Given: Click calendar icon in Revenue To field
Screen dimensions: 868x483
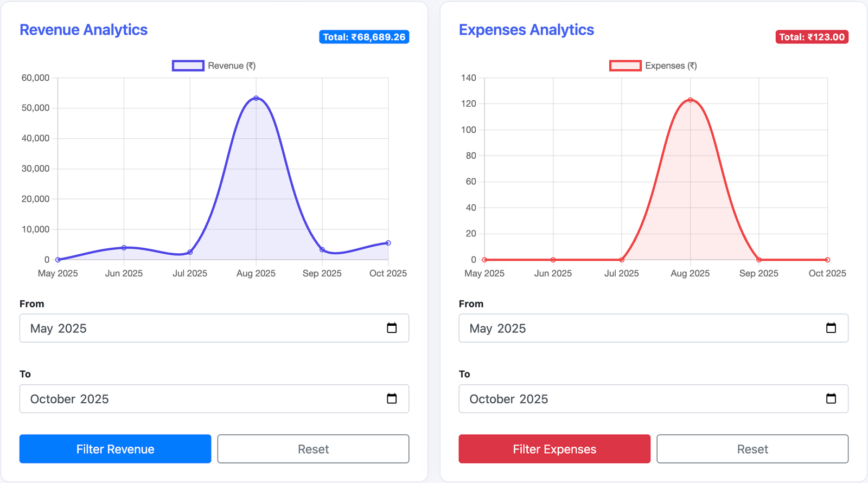Looking at the screenshot, I should [392, 398].
